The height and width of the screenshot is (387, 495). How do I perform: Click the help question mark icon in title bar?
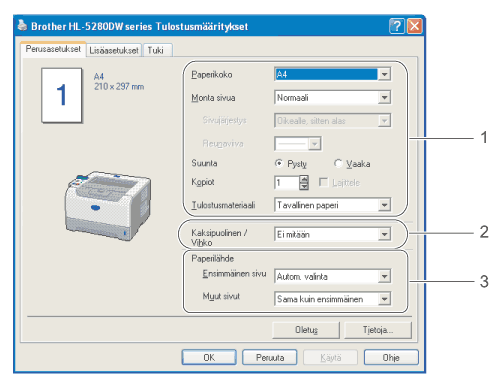[396, 26]
